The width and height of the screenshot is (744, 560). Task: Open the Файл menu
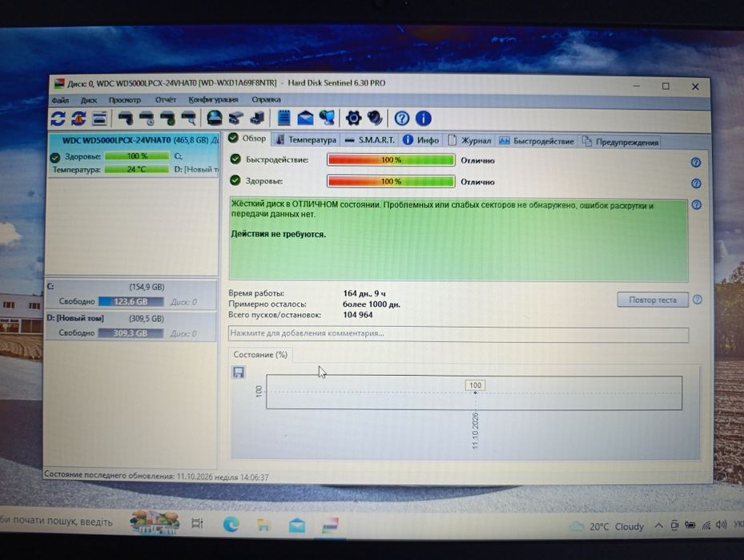click(x=60, y=100)
